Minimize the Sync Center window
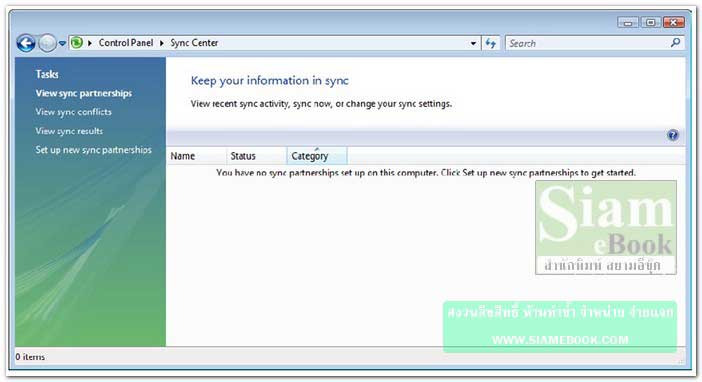702x382 pixels. [628, 22]
